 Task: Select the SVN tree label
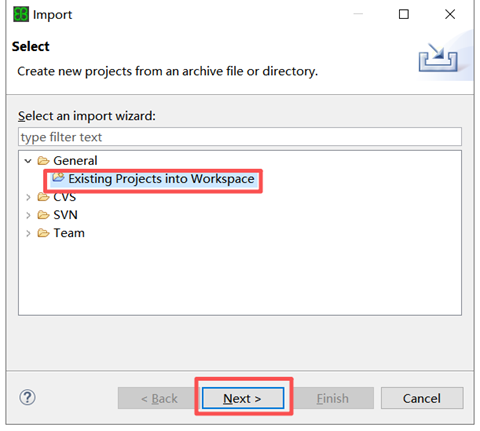click(65, 215)
